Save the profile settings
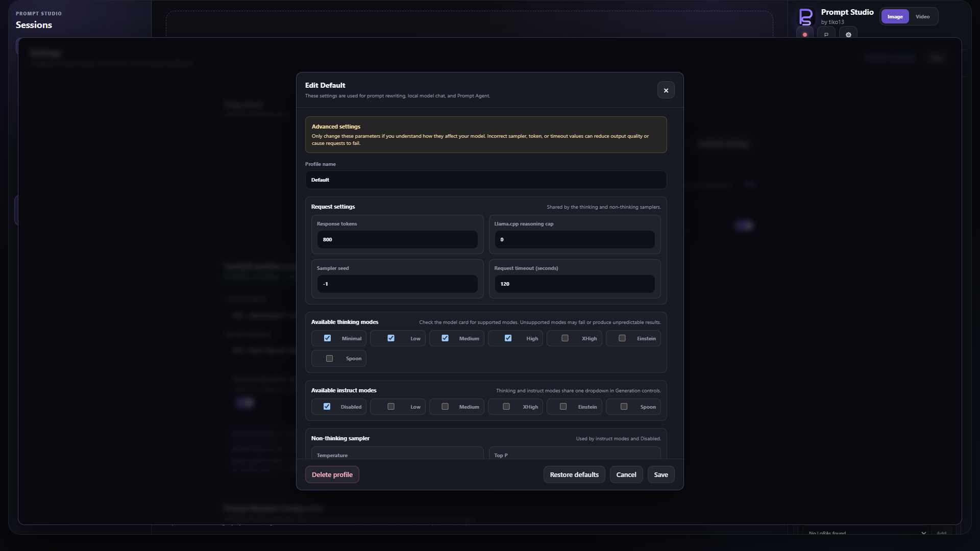The width and height of the screenshot is (980, 551). (661, 474)
